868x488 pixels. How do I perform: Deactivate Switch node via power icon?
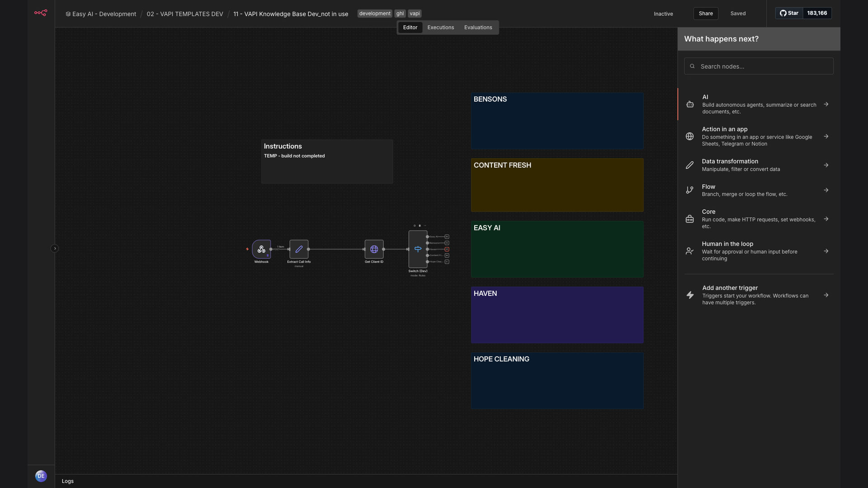click(415, 225)
